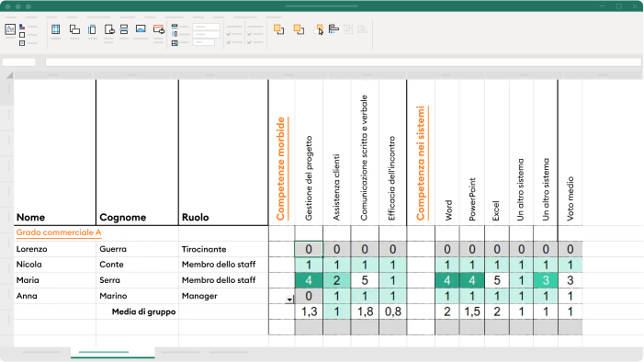This screenshot has width=644, height=362.
Task: Click the Align objects icon
Action: click(x=333, y=29)
